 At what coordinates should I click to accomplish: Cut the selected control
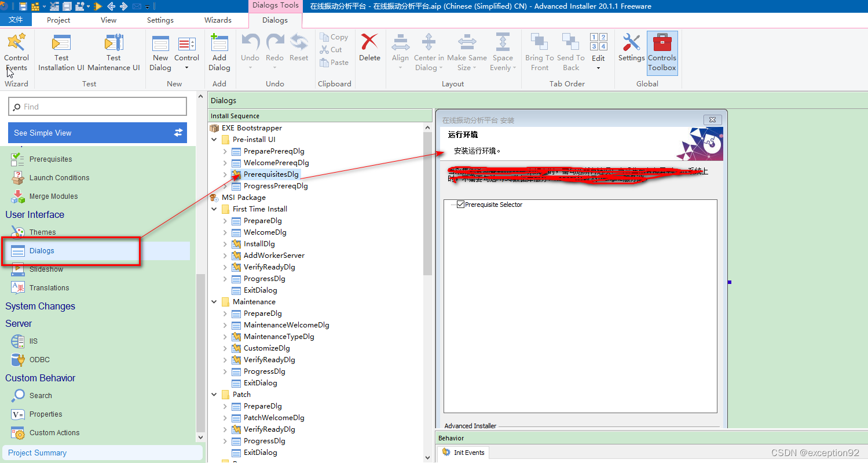(331, 49)
